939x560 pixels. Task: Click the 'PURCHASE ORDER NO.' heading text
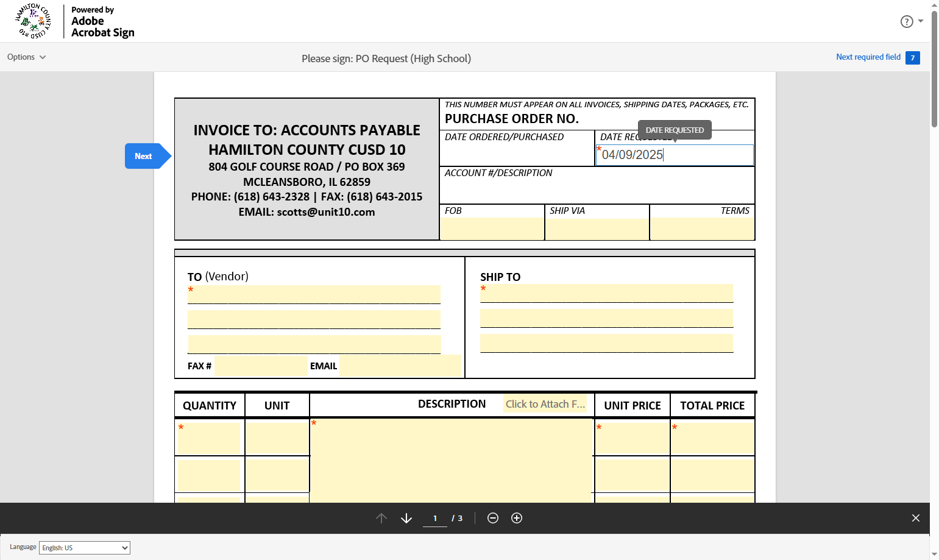click(512, 119)
